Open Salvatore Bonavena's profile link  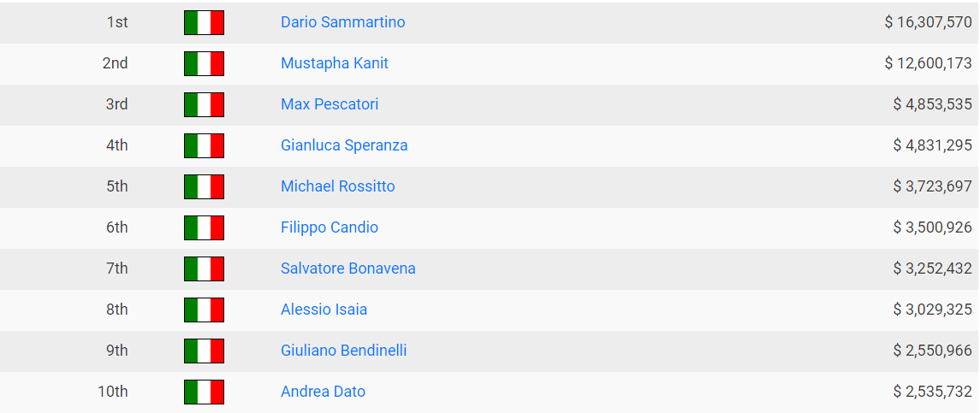coord(348,268)
